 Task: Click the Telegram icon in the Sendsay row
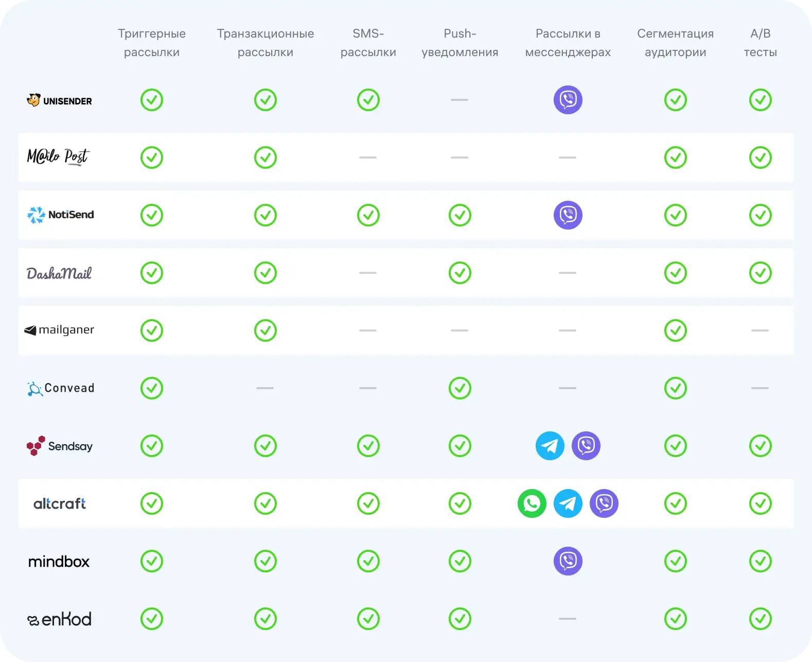550,446
